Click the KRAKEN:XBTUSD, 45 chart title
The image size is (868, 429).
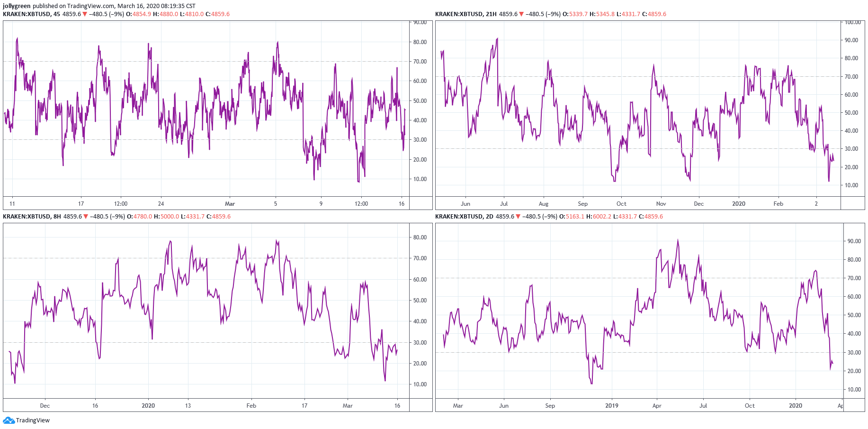click(x=31, y=14)
